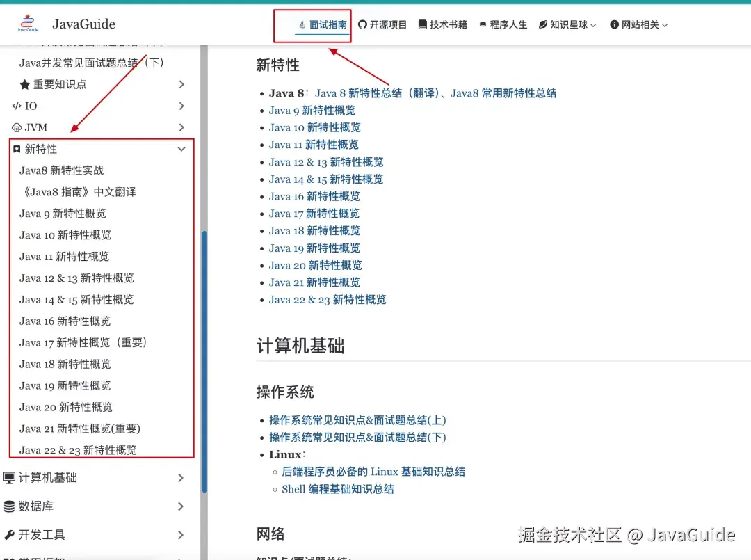Open Java 22 & 23 新特性概览 content link

click(328, 300)
